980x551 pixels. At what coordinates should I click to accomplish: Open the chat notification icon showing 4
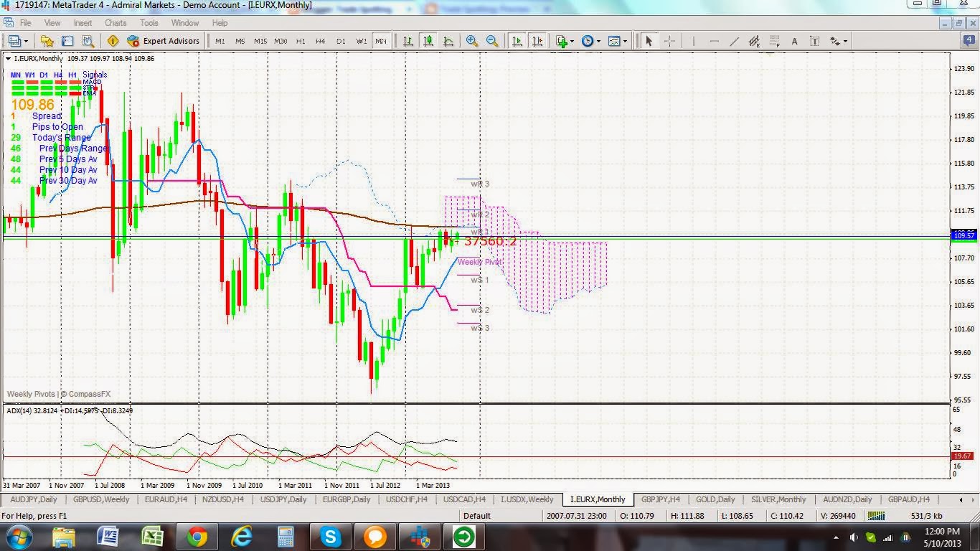(x=968, y=41)
